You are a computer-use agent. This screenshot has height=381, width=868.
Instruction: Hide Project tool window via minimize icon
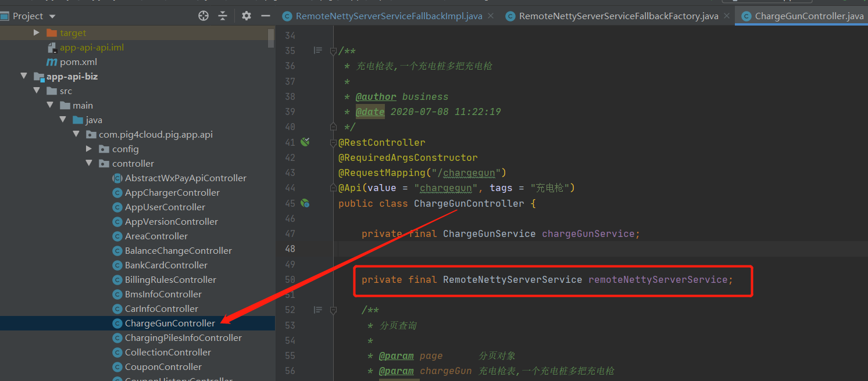(265, 16)
